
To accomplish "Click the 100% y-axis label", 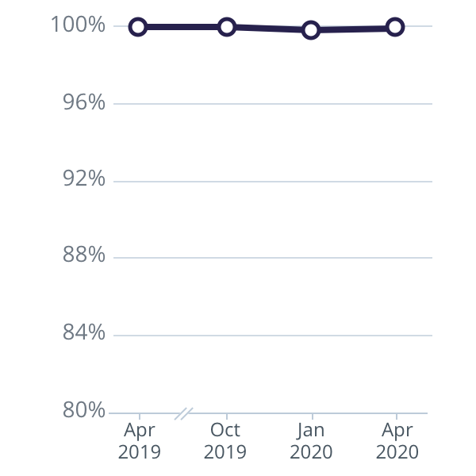I will tap(78, 26).
